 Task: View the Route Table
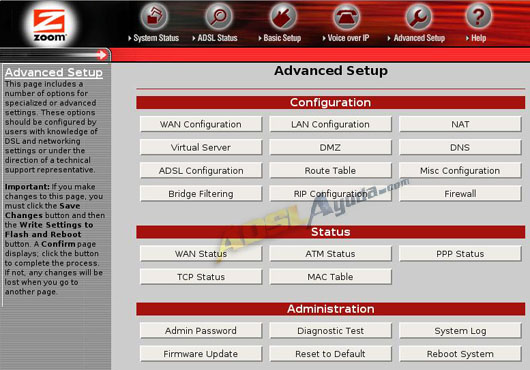click(x=330, y=171)
